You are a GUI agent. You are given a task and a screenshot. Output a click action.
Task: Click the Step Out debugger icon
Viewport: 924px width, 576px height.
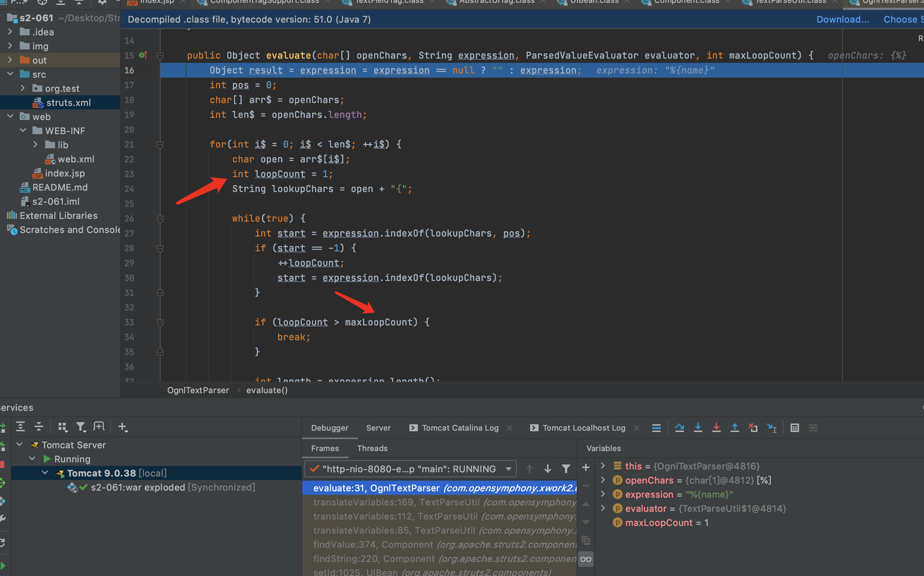(734, 428)
